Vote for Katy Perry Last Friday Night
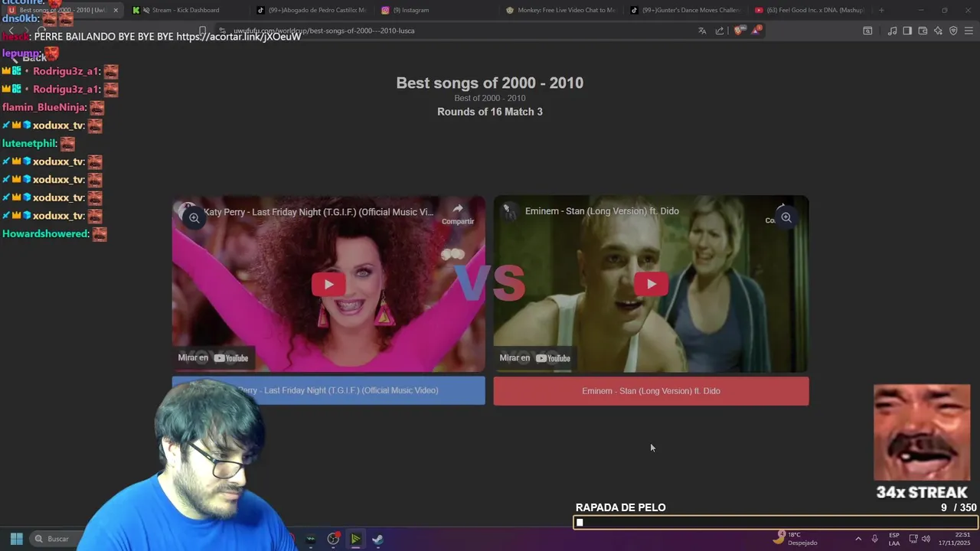 (328, 390)
